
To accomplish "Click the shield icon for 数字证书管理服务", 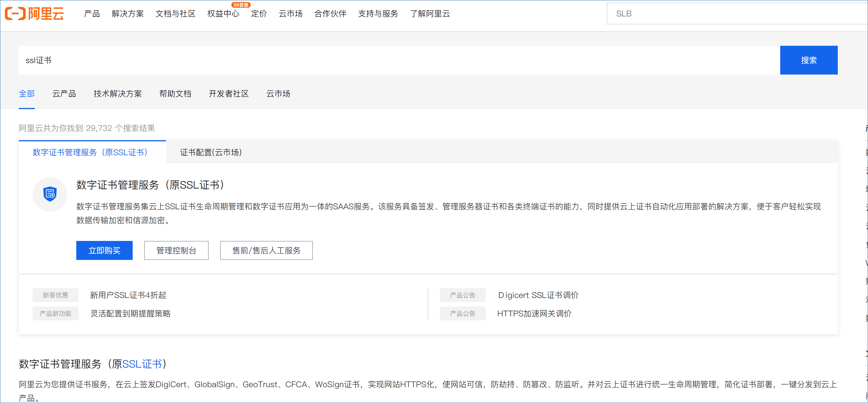I will 50,194.
